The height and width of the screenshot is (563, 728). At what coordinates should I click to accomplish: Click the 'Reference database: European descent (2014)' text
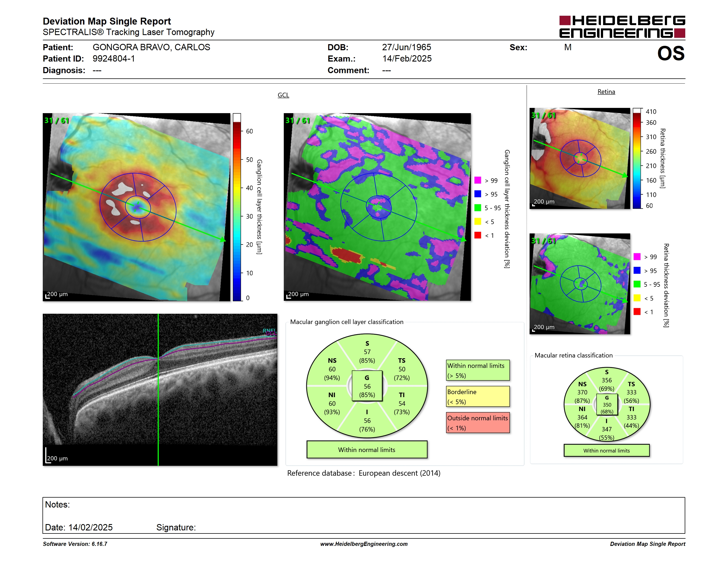coord(364,473)
